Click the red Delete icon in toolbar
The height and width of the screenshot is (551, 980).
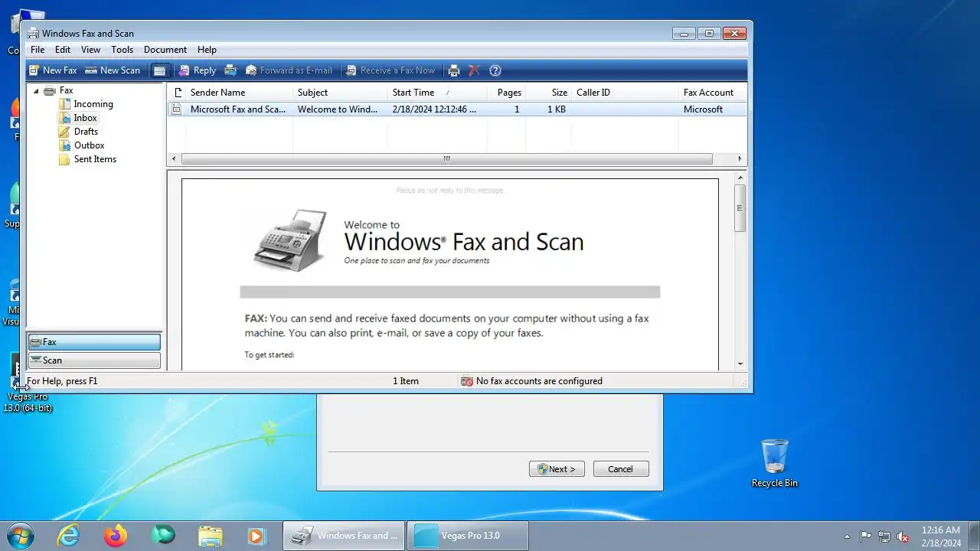474,70
